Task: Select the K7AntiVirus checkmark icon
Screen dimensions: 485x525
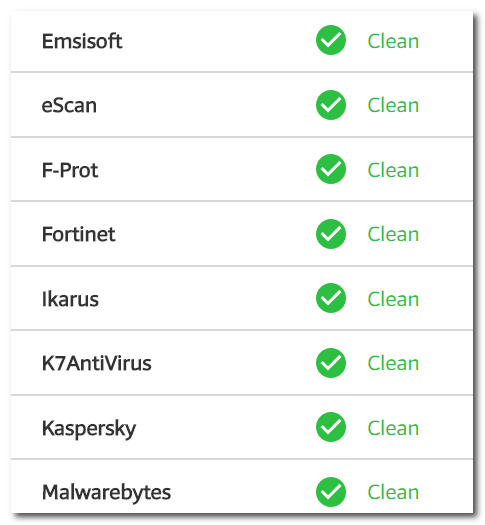Action: point(330,363)
